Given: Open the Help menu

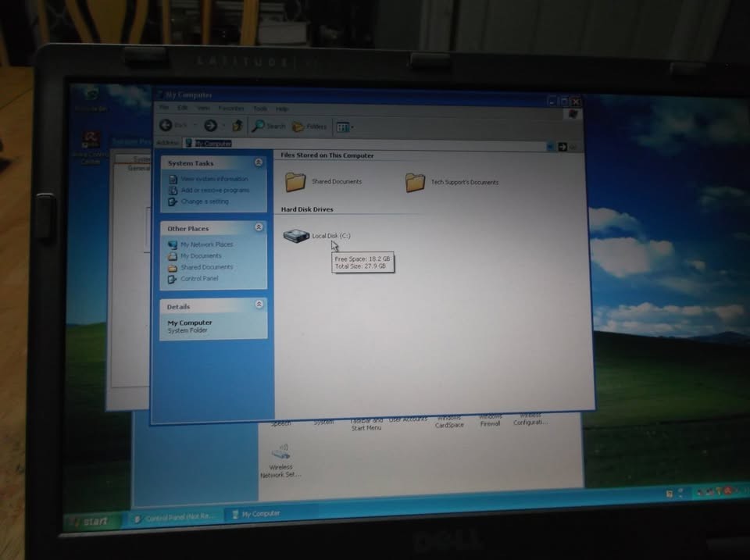Looking at the screenshot, I should pos(282,109).
